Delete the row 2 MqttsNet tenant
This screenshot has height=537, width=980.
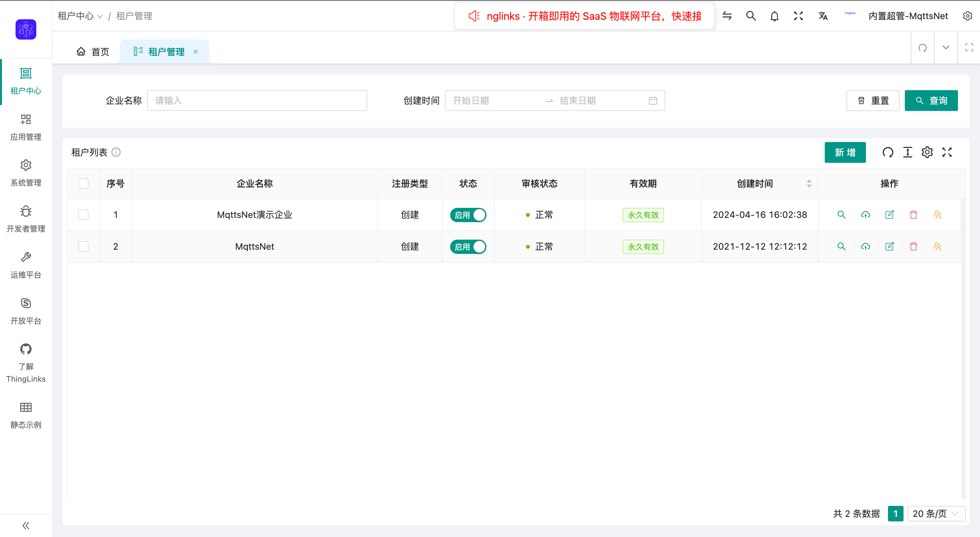point(914,246)
